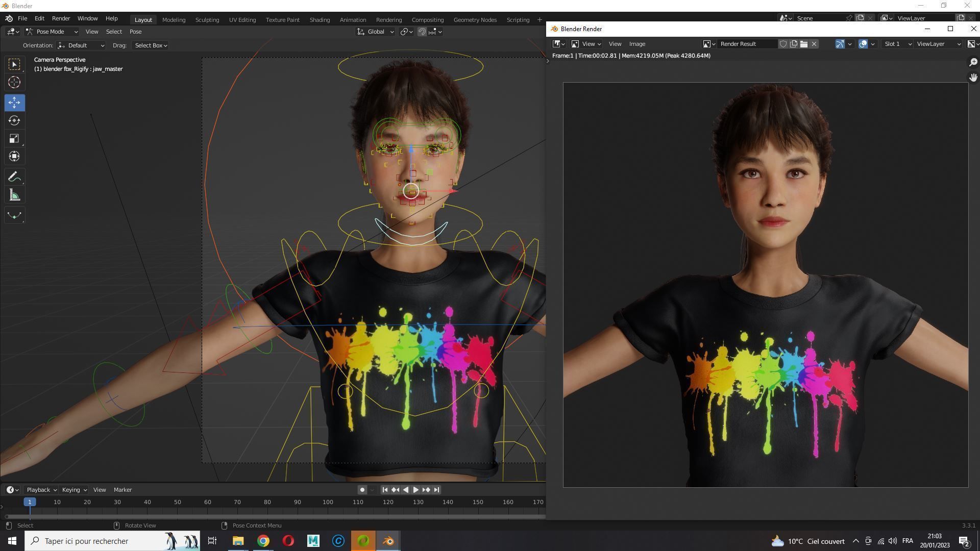Toggle the fake user shield icon
Image resolution: width=980 pixels, height=551 pixels.
(783, 44)
